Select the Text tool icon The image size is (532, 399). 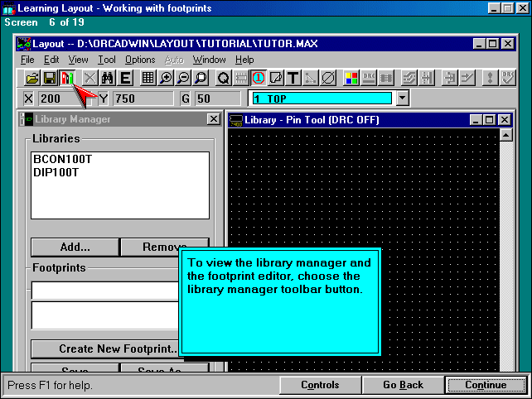293,79
